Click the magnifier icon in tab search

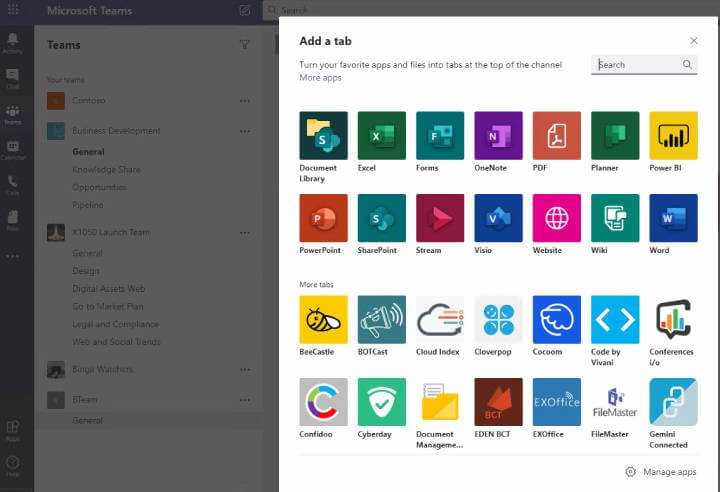click(687, 64)
